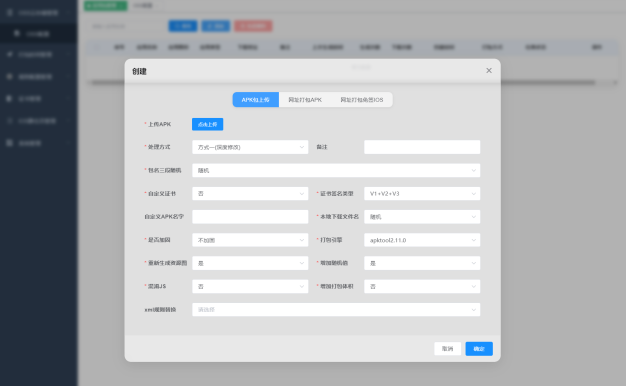This screenshot has width=626, height=386.
Task: Click the 自定义APK名字 text field
Action: tap(250, 217)
